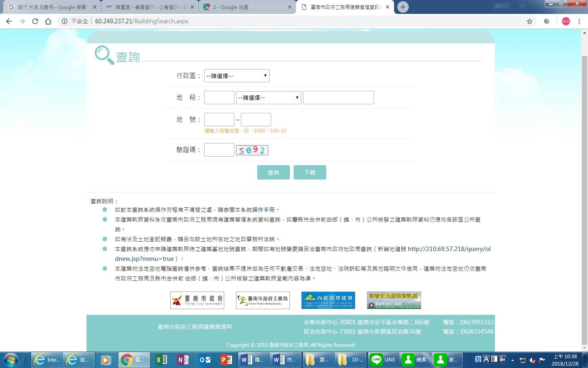Open first Internet Explorer taskbar item Inte...

tap(47, 360)
